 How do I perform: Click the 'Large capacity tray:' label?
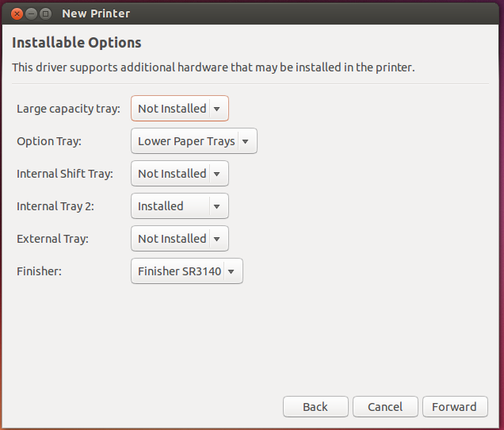(x=68, y=109)
